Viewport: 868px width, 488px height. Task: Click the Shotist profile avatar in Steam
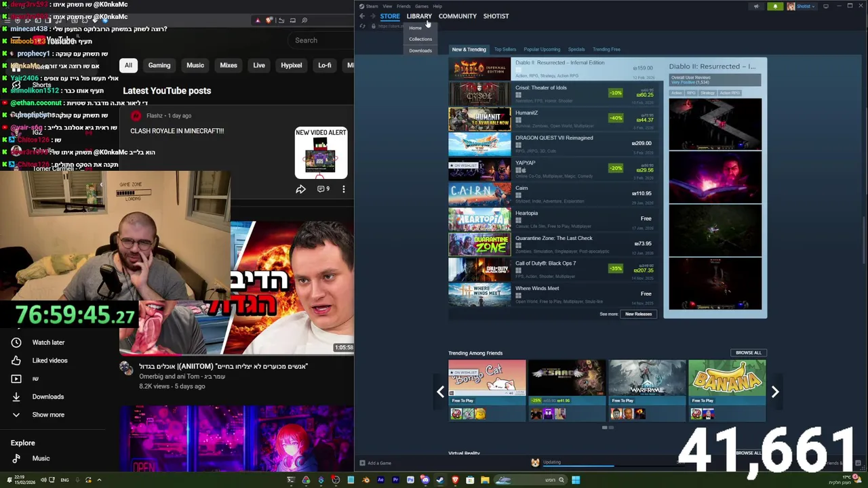pyautogui.click(x=791, y=6)
